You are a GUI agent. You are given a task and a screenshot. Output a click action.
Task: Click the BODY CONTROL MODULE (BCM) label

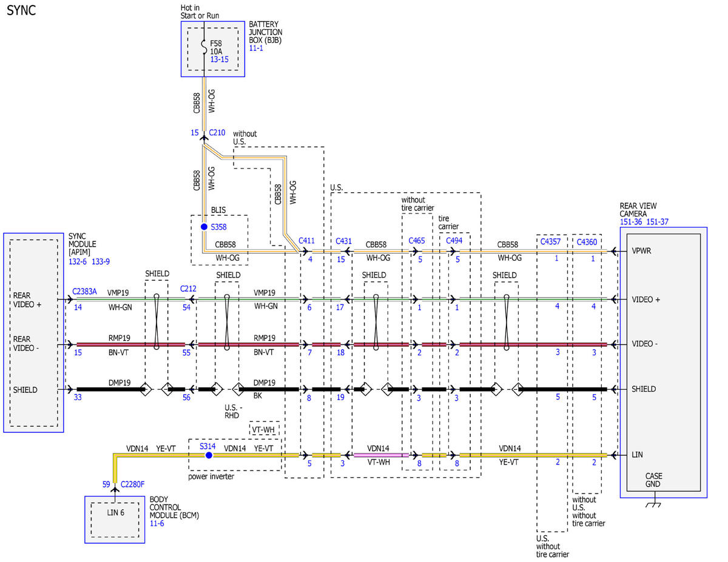click(174, 507)
